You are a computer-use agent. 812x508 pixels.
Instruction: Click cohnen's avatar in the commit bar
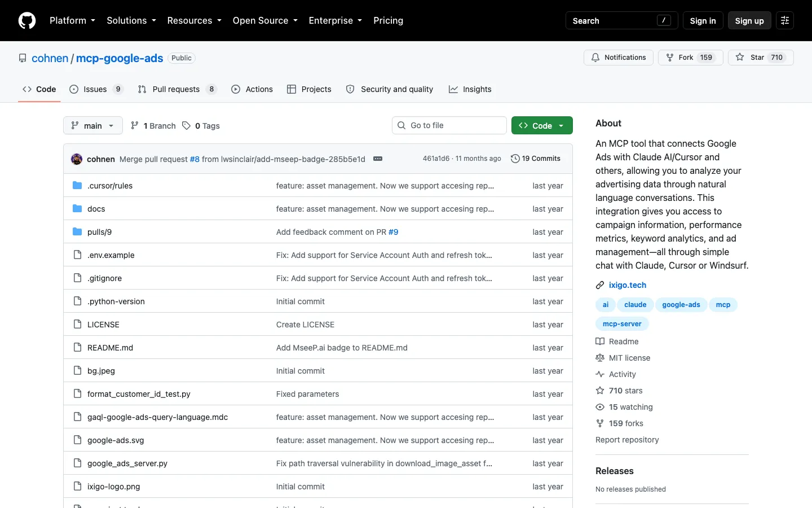77,159
